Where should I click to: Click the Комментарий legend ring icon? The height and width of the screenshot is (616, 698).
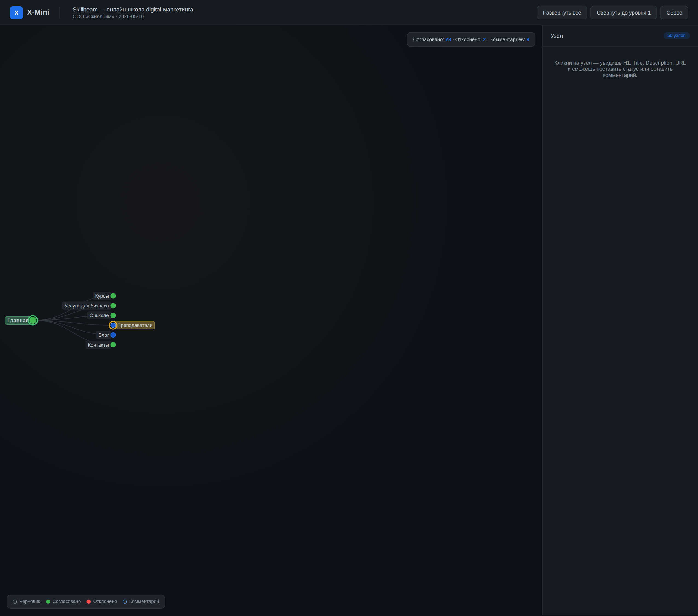(x=125, y=602)
